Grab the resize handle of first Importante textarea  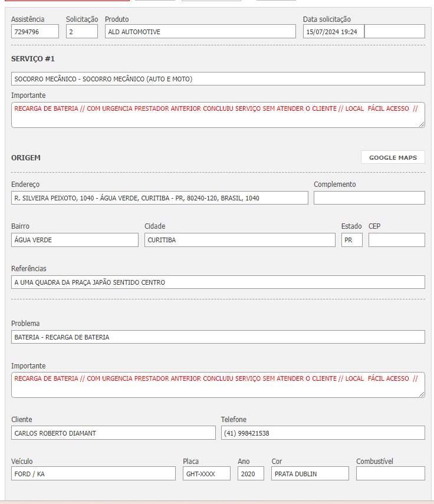pyautogui.click(x=422, y=124)
